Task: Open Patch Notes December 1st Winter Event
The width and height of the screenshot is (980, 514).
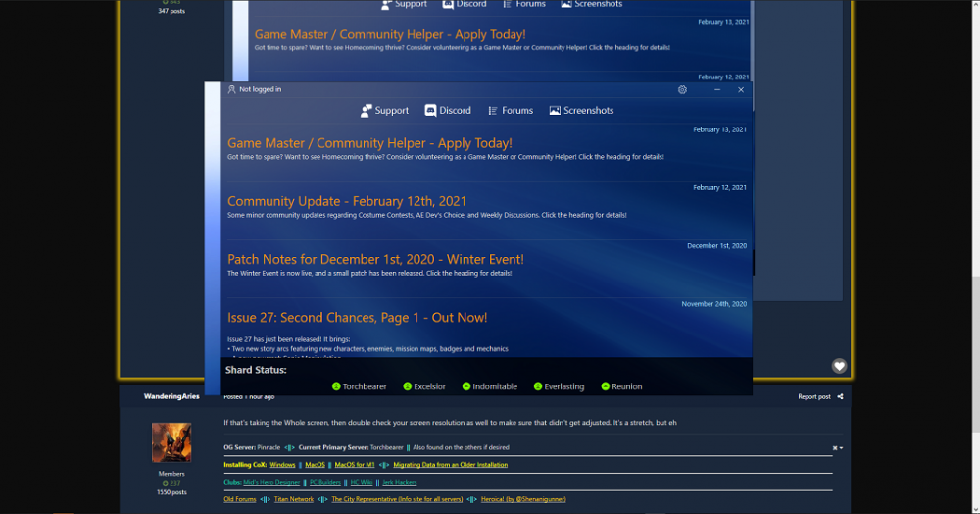Action: (x=375, y=260)
